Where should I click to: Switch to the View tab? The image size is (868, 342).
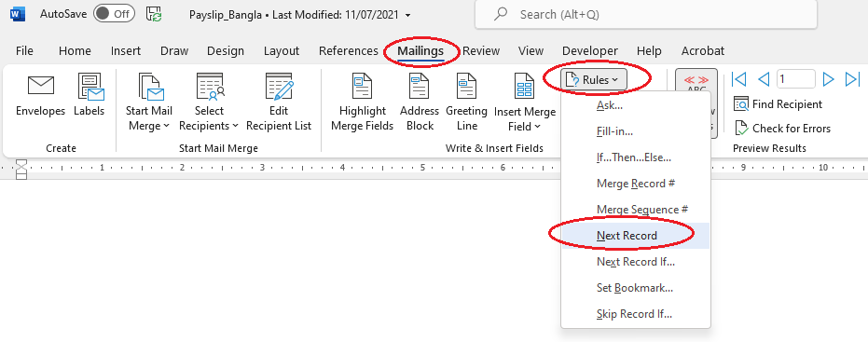click(530, 51)
